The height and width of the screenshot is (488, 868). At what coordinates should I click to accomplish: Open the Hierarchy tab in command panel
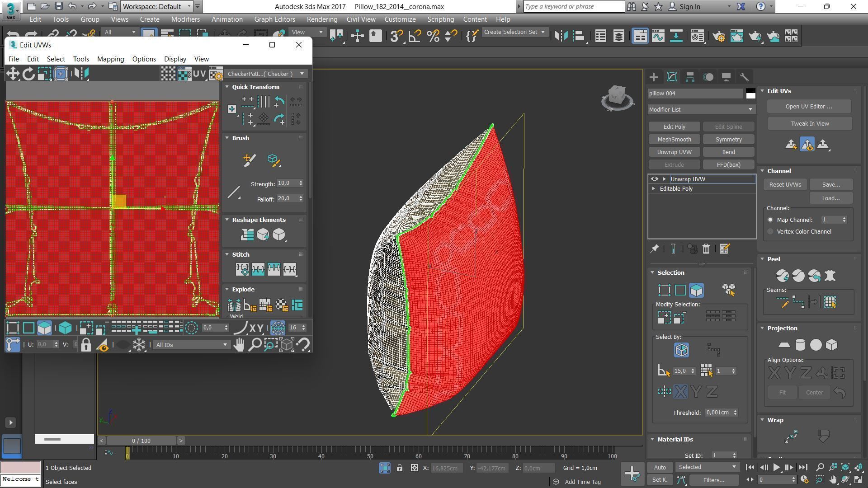pos(690,77)
